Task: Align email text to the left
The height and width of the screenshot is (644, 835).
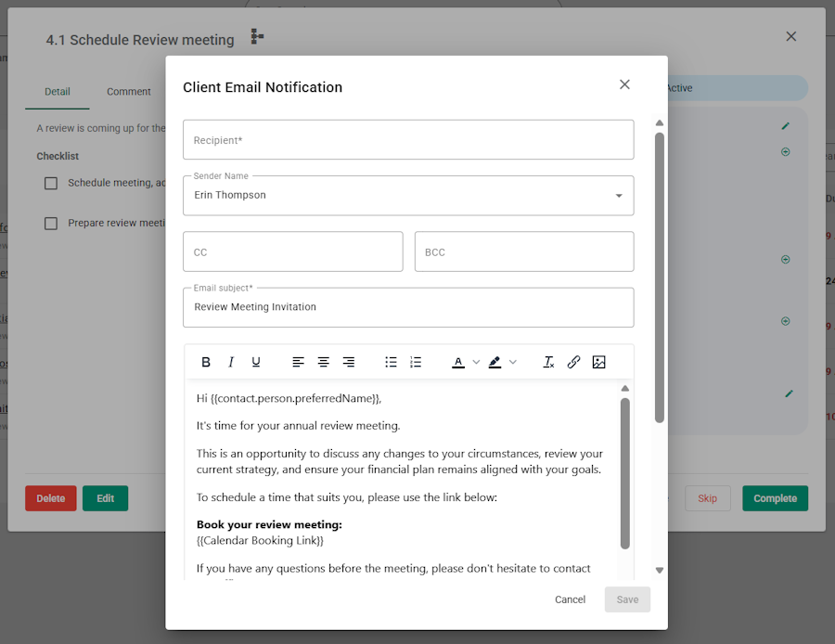Action: 298,362
